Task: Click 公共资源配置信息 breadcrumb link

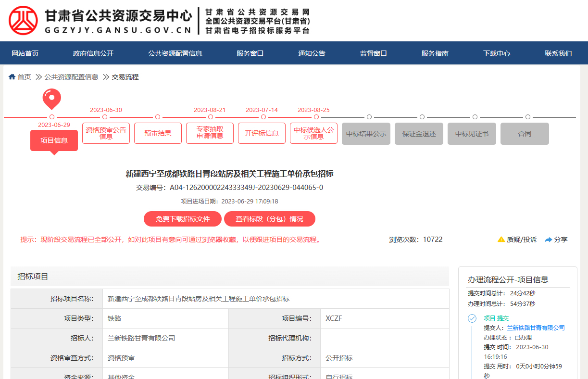Action: tap(71, 77)
